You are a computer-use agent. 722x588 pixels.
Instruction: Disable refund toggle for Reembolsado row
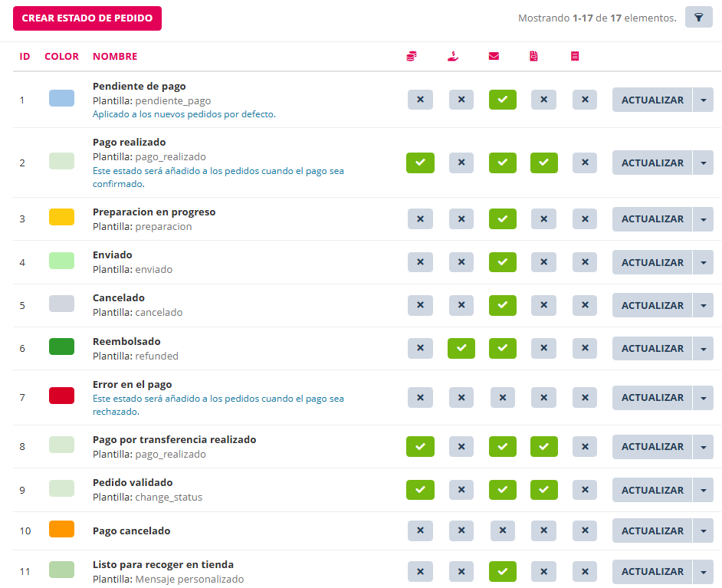pyautogui.click(x=461, y=348)
